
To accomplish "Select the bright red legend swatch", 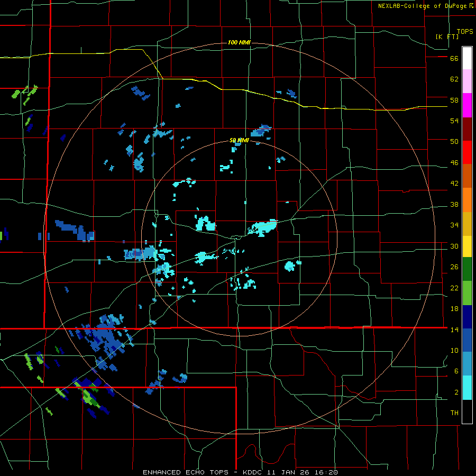I will click(x=467, y=152).
